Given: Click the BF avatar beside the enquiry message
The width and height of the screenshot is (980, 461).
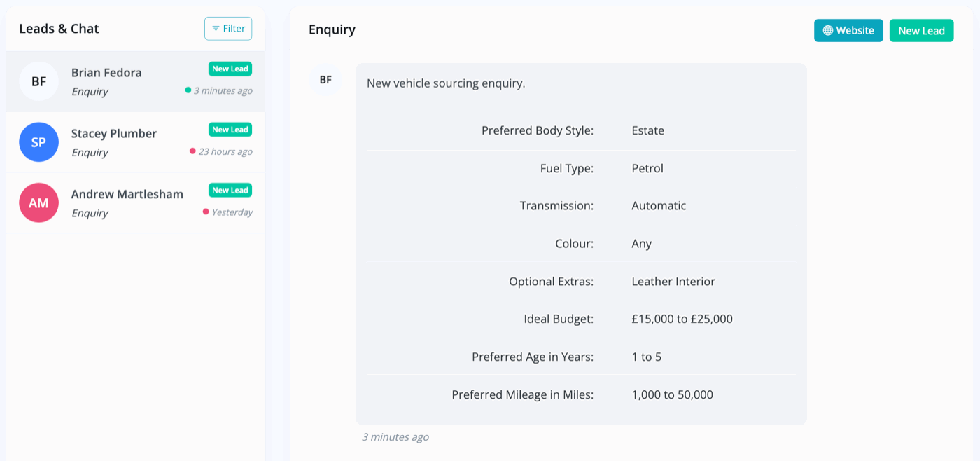Looking at the screenshot, I should pyautogui.click(x=325, y=80).
